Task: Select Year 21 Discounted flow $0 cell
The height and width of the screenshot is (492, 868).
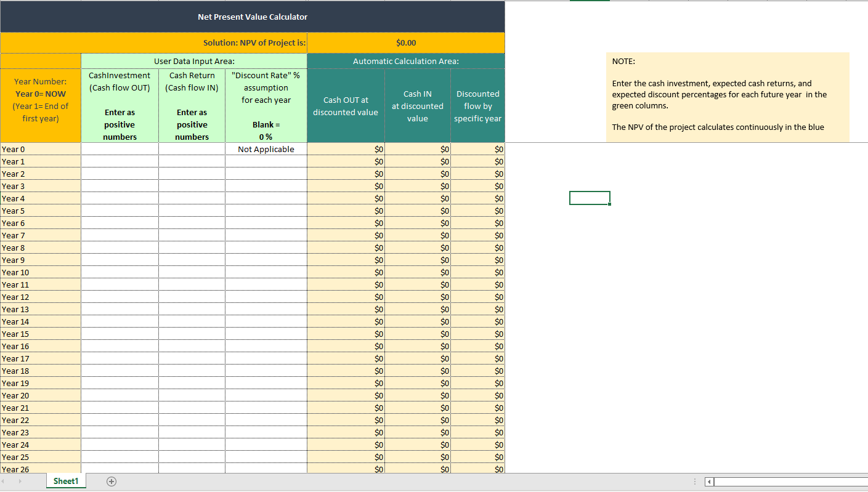Action: point(478,408)
